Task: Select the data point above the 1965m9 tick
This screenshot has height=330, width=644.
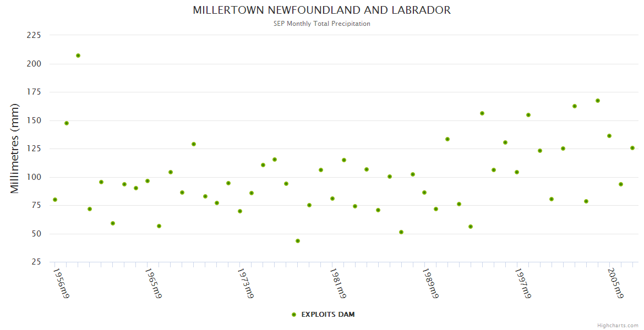Action: tap(148, 181)
